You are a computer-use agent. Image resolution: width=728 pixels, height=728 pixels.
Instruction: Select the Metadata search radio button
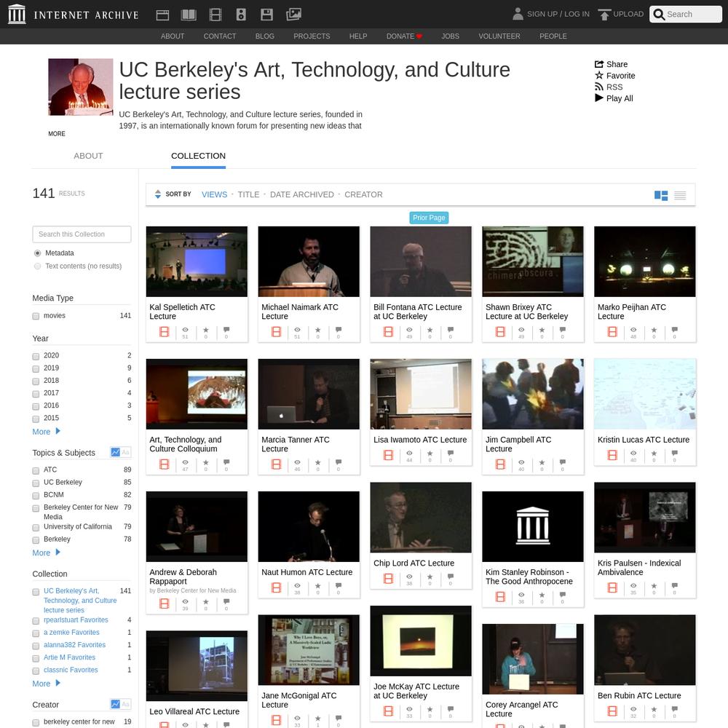click(38, 253)
